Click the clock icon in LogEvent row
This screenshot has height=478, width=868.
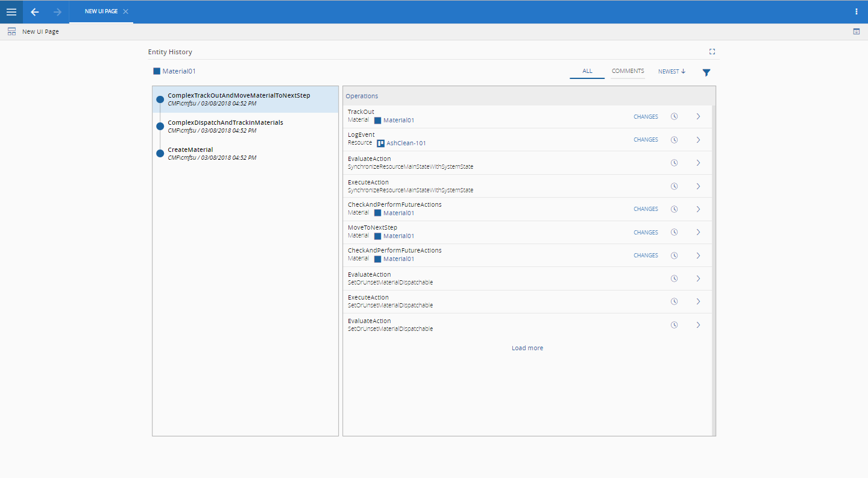[x=674, y=140]
